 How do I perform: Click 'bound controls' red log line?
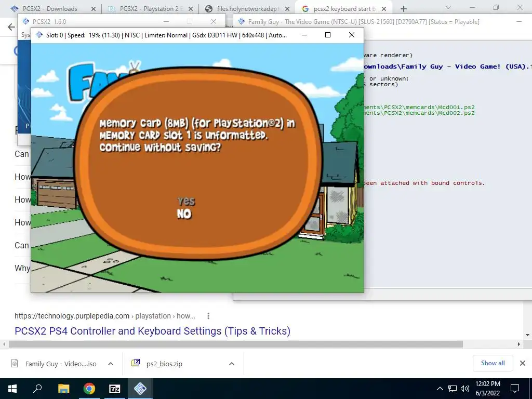point(424,183)
